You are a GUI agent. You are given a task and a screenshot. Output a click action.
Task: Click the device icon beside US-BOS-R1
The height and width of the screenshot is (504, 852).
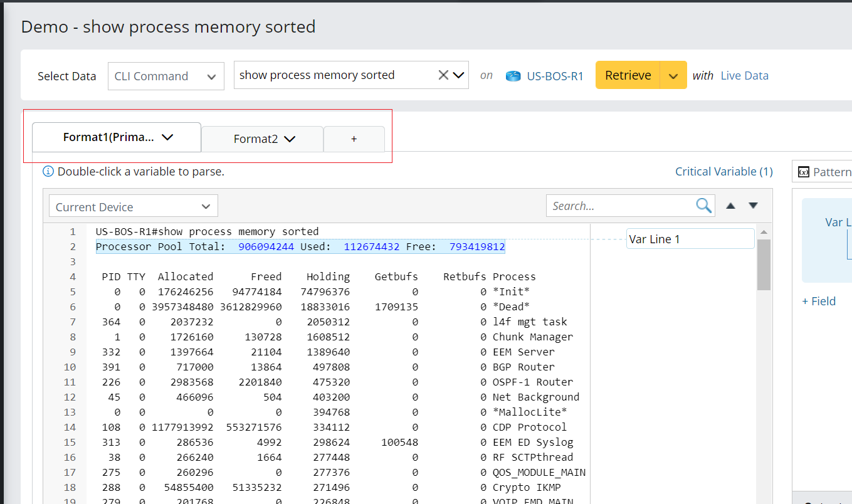pos(513,75)
